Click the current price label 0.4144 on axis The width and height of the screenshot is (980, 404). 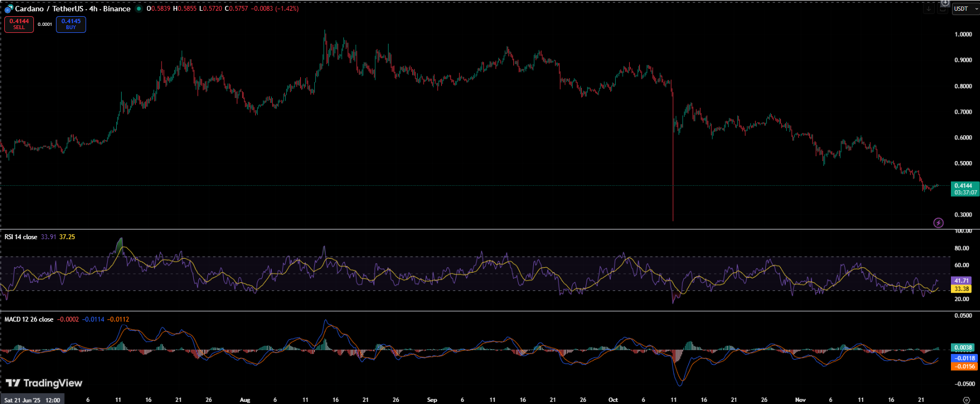click(964, 186)
